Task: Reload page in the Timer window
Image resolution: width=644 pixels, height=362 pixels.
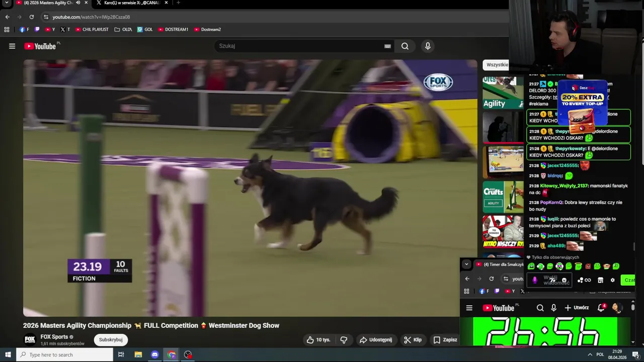Action: [492, 279]
